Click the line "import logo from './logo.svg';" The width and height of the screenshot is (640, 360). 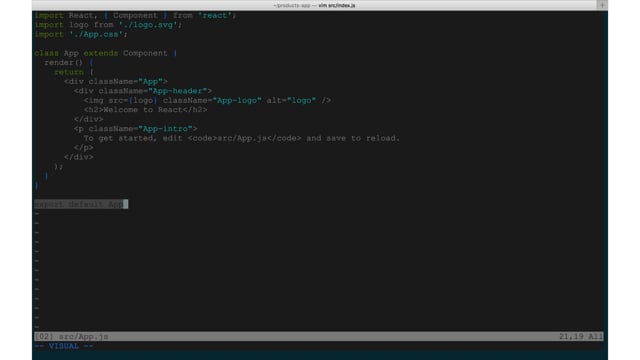coord(108,25)
